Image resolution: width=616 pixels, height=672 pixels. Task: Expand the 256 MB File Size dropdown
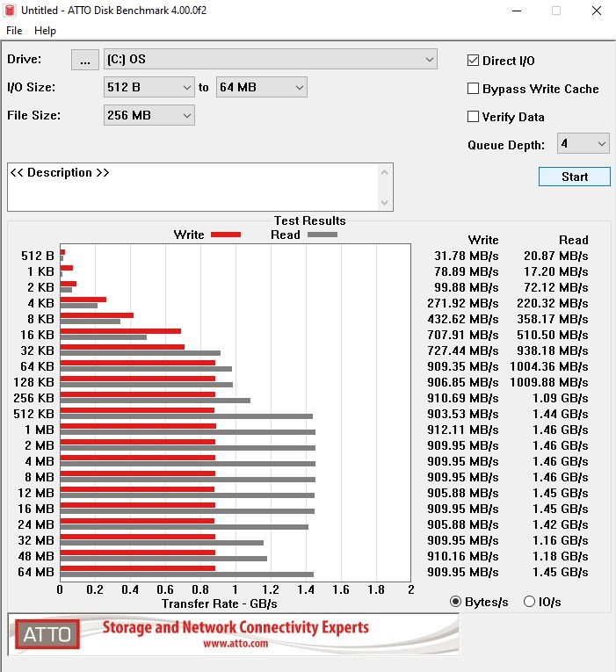pos(149,115)
